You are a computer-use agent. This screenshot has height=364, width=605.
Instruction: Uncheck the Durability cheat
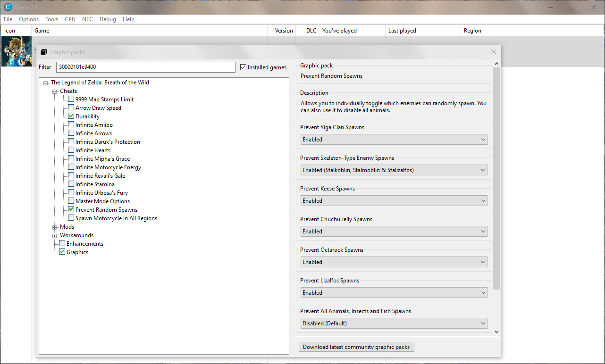[71, 116]
